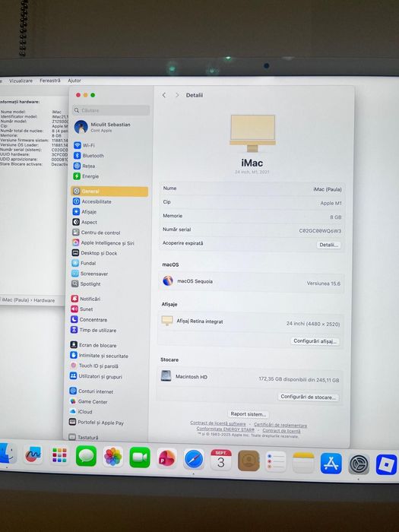The width and height of the screenshot is (399, 532).
Task: Open Timp de utilizare settings
Action: pyautogui.click(x=93, y=330)
